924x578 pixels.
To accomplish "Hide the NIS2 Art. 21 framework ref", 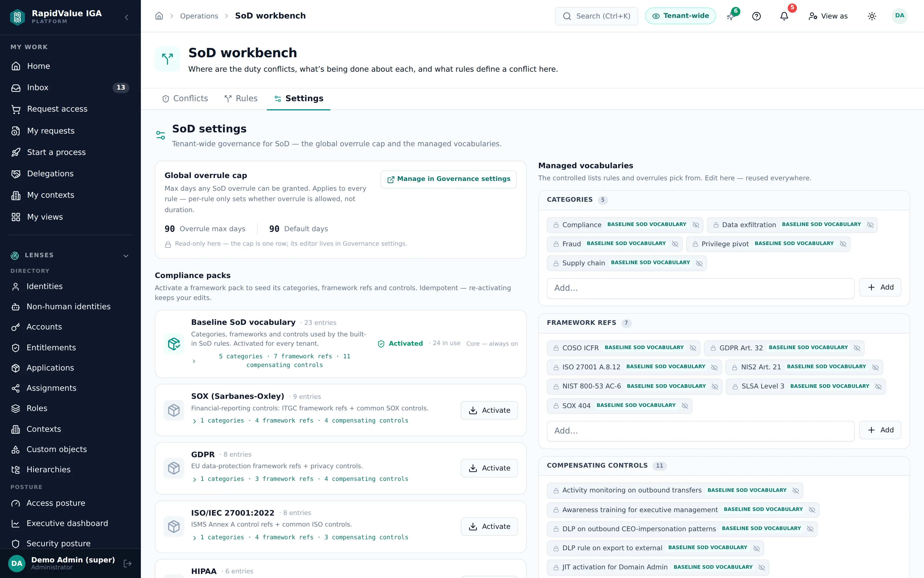I will (875, 367).
